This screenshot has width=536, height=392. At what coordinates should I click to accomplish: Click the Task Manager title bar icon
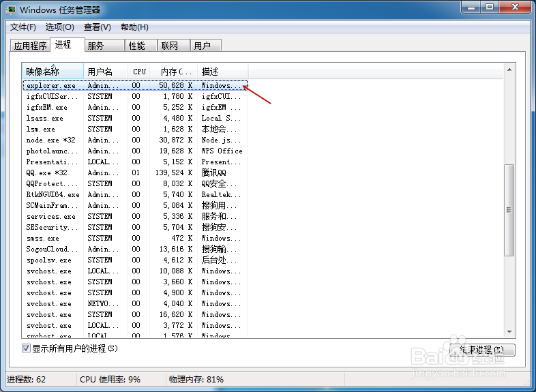tap(11, 10)
